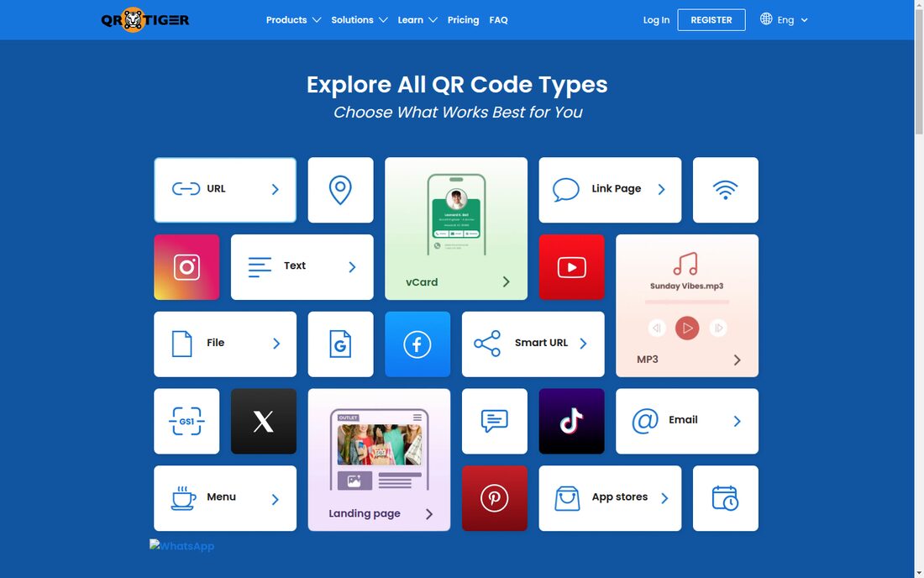Click the arrow on Email tile
924x578 pixels.
[737, 421]
